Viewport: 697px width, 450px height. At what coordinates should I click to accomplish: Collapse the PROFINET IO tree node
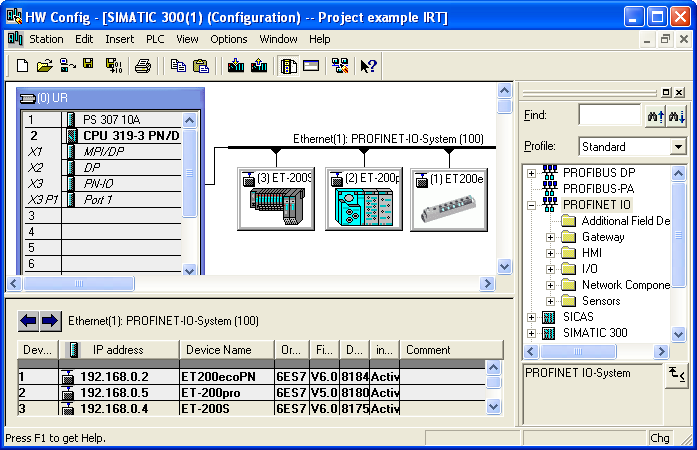coord(532,205)
